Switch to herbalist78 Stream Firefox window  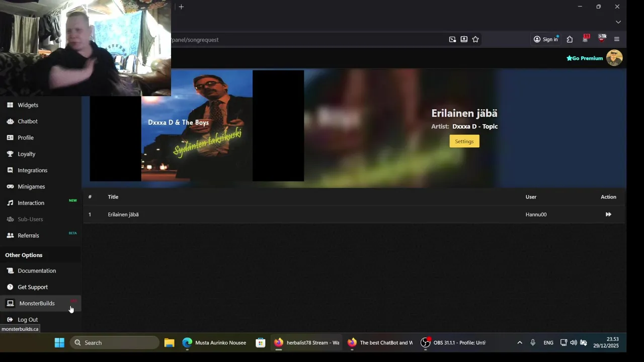pos(307,343)
